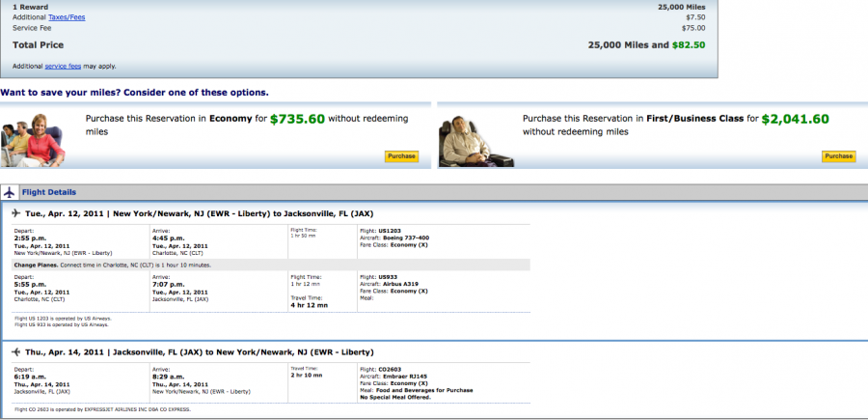
Task: Click the Flight Details airplane icon
Action: coord(9,192)
